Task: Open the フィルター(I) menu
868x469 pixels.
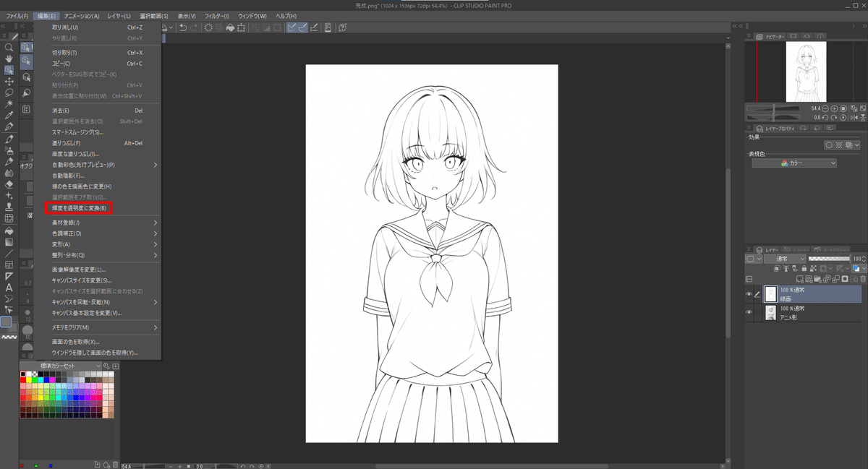Action: click(217, 16)
